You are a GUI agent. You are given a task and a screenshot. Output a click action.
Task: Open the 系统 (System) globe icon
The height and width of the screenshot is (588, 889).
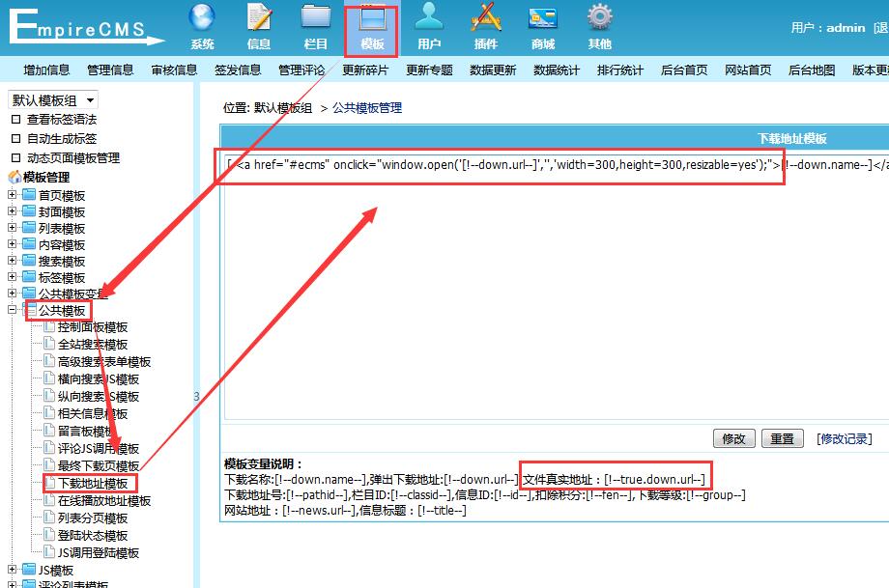pyautogui.click(x=202, y=19)
